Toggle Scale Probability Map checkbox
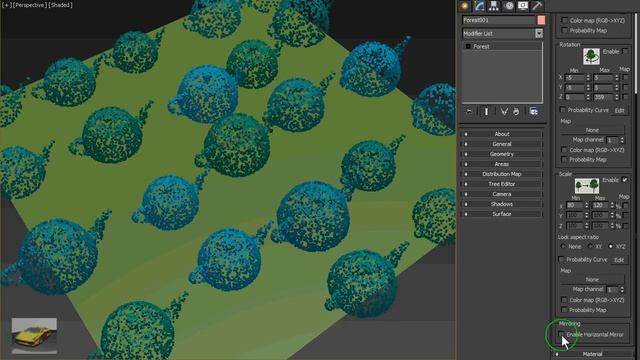This screenshot has height=360, width=640. (x=564, y=310)
